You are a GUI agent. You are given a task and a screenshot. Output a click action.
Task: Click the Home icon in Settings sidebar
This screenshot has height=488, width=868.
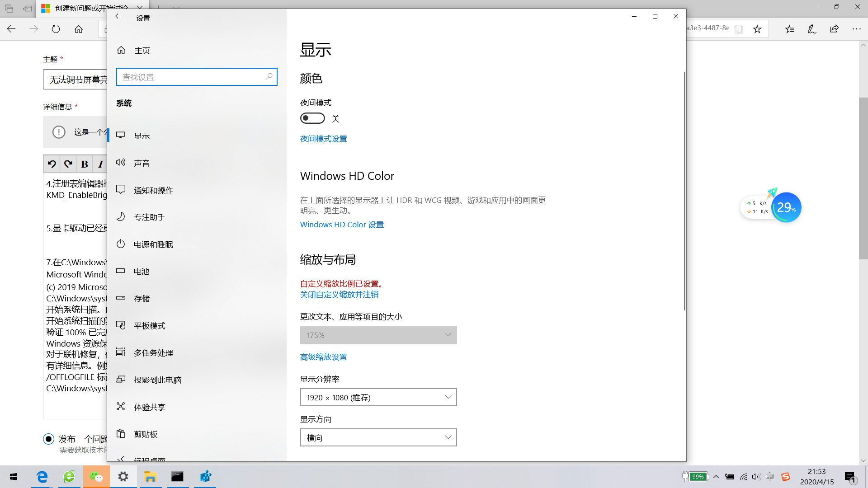[121, 50]
